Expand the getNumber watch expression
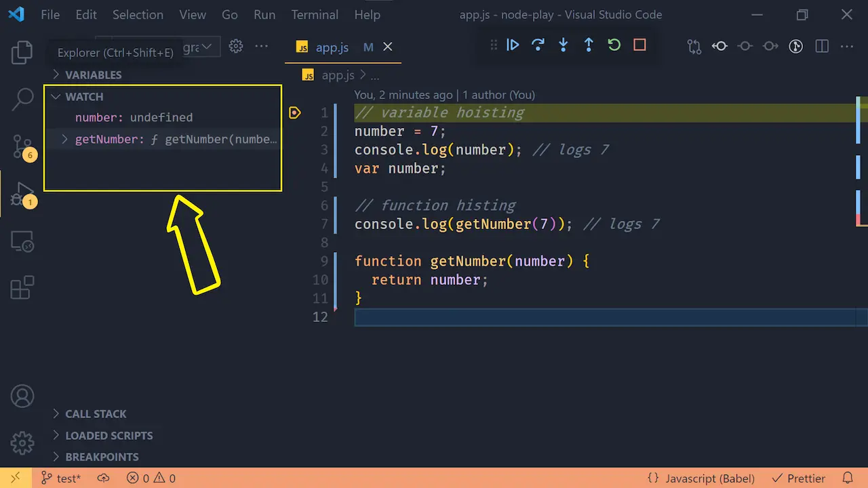Viewport: 868px width, 488px height. coord(64,139)
